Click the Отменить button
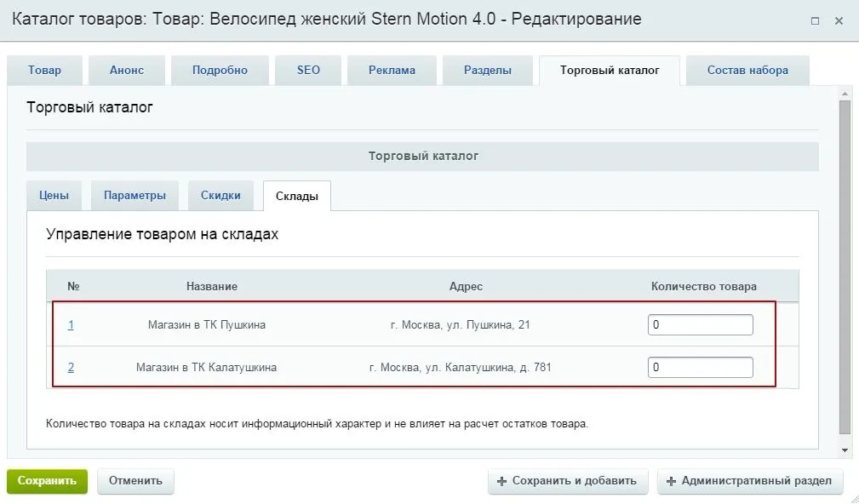The image size is (859, 504). [135, 481]
